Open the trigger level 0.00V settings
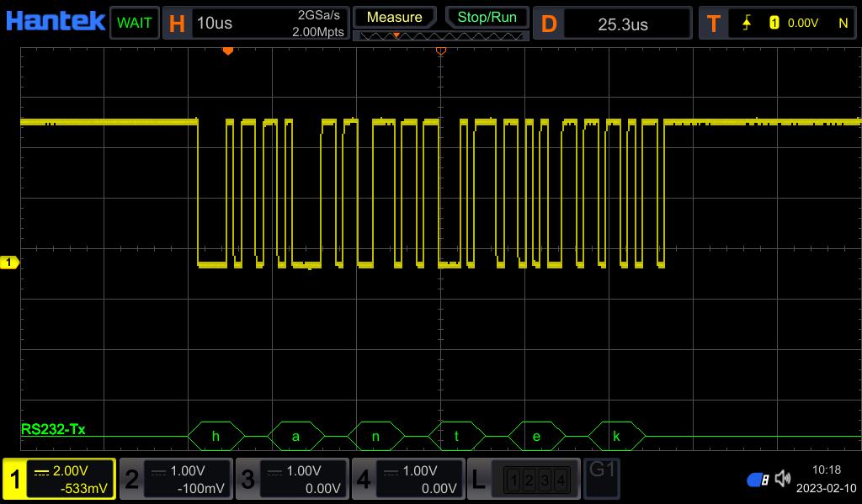The width and height of the screenshot is (862, 504). 802,24
